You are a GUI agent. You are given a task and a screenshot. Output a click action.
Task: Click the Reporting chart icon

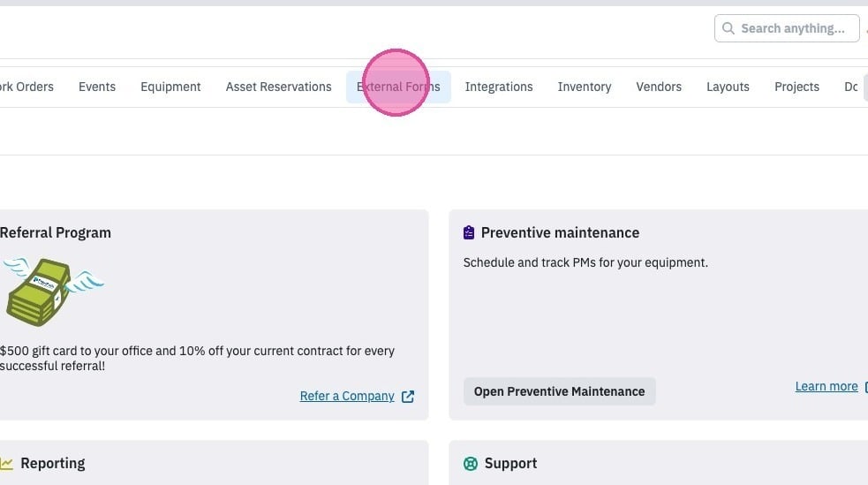(x=6, y=464)
